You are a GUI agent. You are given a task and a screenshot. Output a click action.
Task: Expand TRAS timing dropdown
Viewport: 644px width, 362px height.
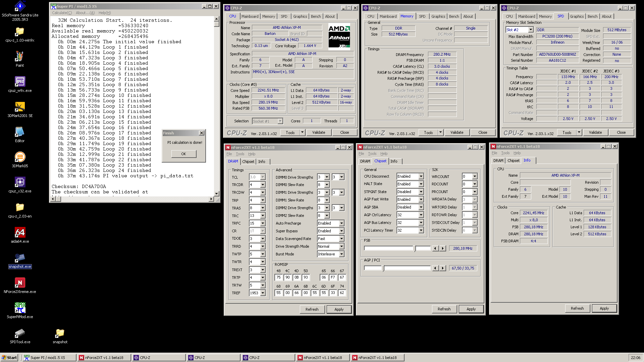coord(263,208)
